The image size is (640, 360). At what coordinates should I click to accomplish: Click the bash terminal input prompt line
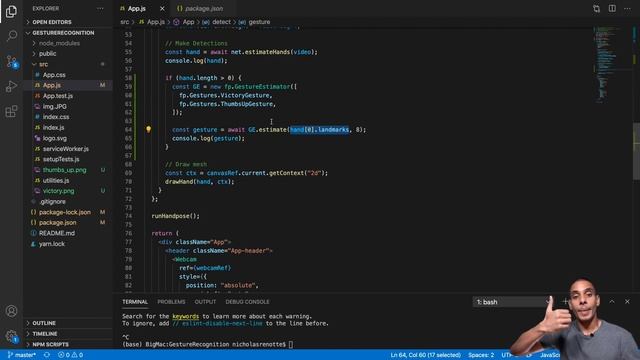tap(207, 344)
